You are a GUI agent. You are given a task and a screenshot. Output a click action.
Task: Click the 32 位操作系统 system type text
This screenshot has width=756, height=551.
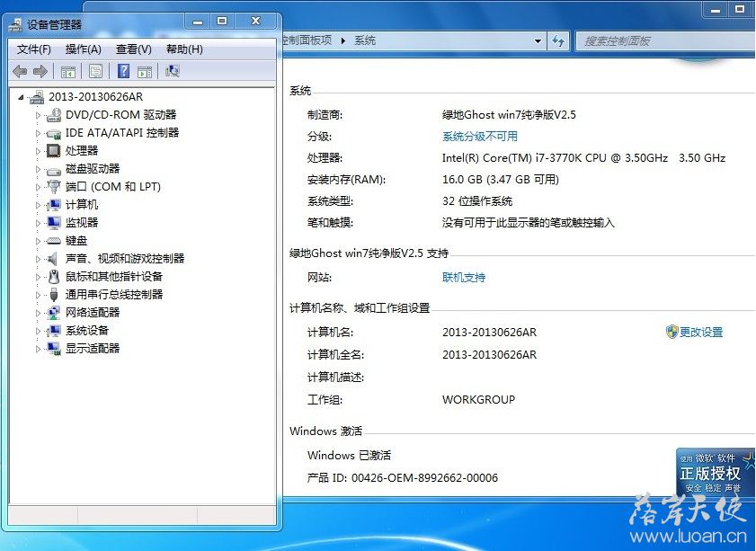tap(477, 201)
